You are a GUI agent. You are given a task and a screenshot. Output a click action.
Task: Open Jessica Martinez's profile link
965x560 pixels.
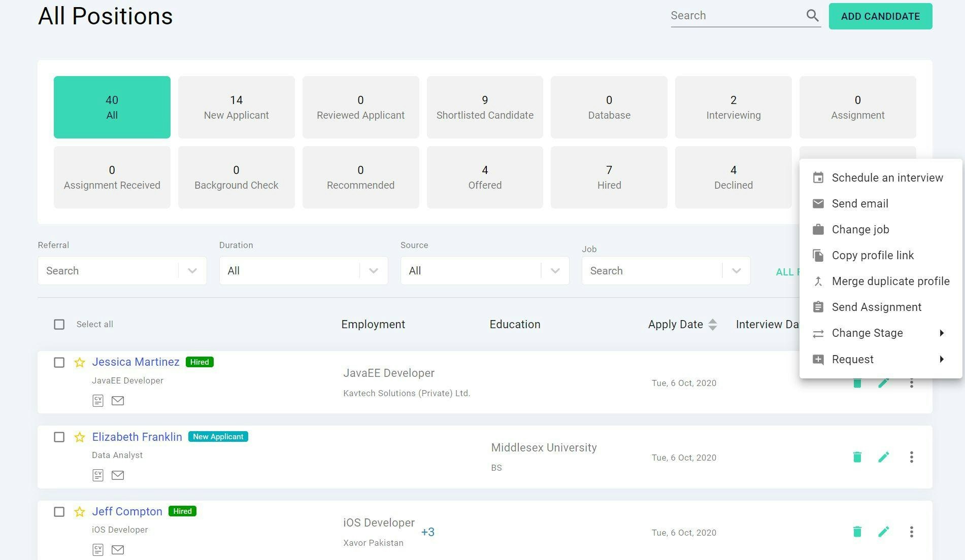point(135,362)
